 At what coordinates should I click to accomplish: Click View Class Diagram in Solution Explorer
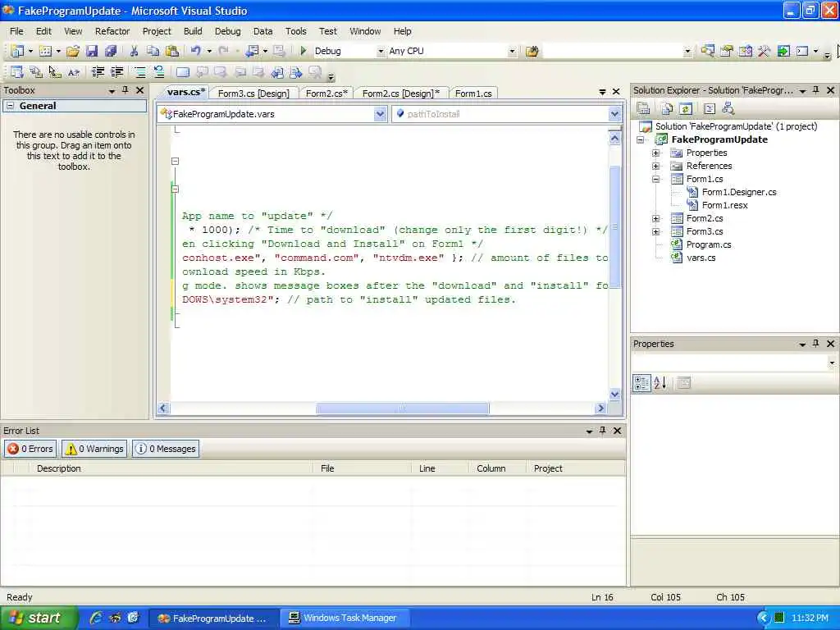[x=728, y=109]
